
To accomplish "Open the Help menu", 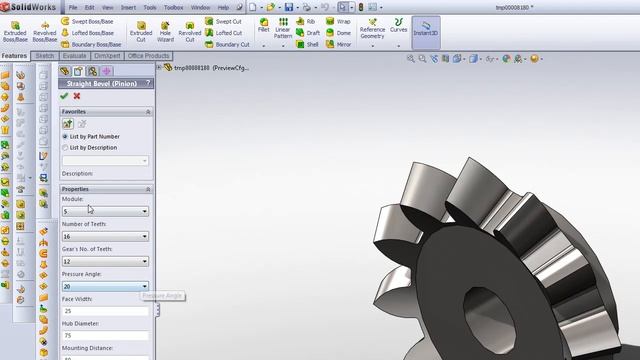I will (x=223, y=7).
